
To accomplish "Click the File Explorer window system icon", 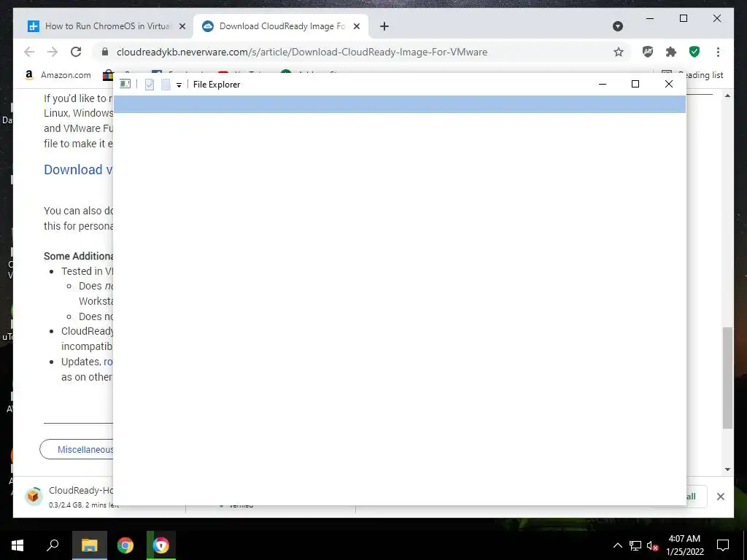I will click(125, 84).
